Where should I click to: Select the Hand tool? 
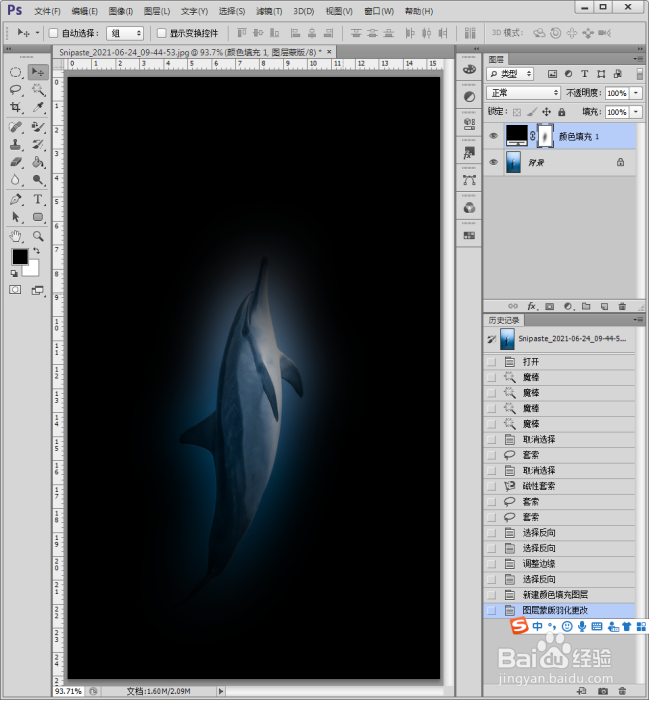coord(16,236)
